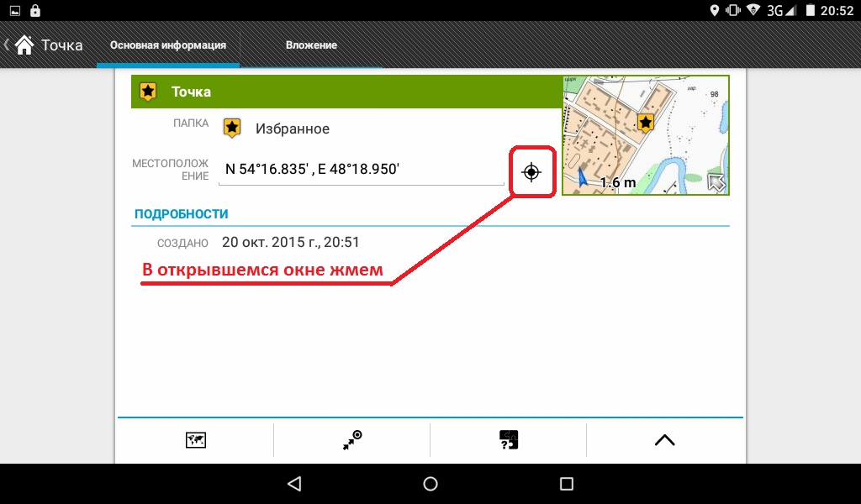Tap the enlarge arrow on the map preview

716,183
